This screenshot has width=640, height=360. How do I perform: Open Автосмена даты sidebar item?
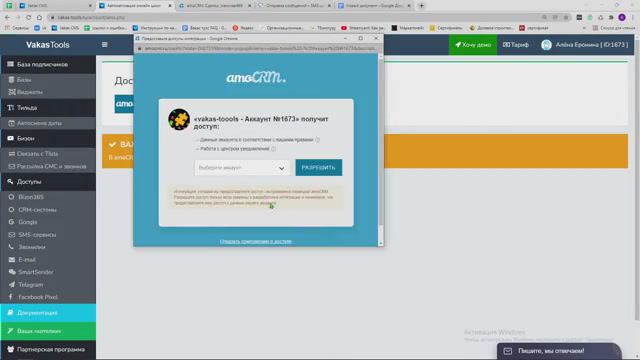click(x=48, y=123)
